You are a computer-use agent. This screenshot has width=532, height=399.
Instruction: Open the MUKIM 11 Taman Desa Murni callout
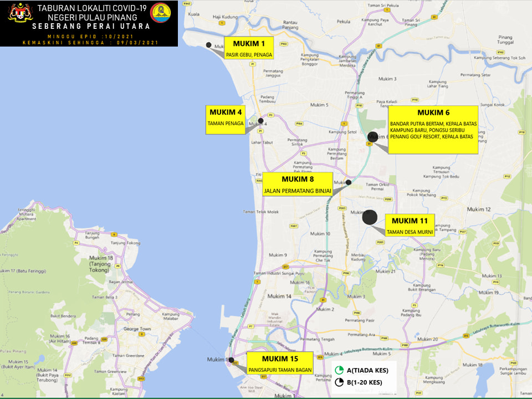410,225
